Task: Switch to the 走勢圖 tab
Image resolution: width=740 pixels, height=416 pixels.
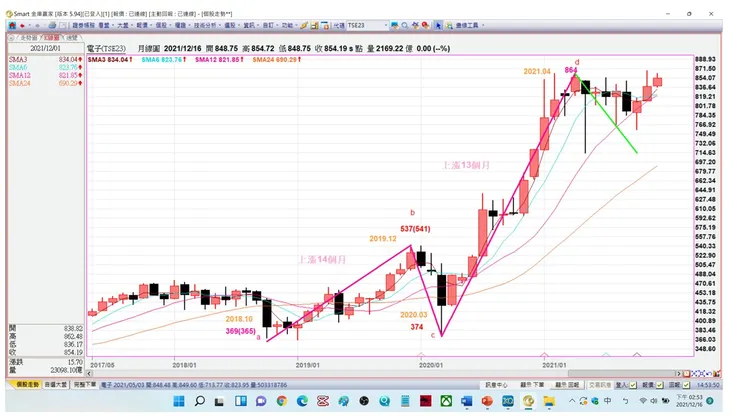Action: tap(28, 38)
